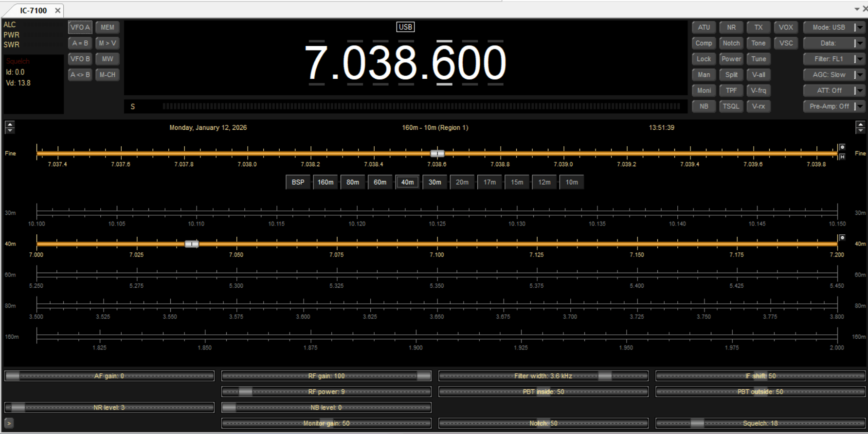Open the Data: dropdown
This screenshot has height=434, width=868.
[834, 43]
